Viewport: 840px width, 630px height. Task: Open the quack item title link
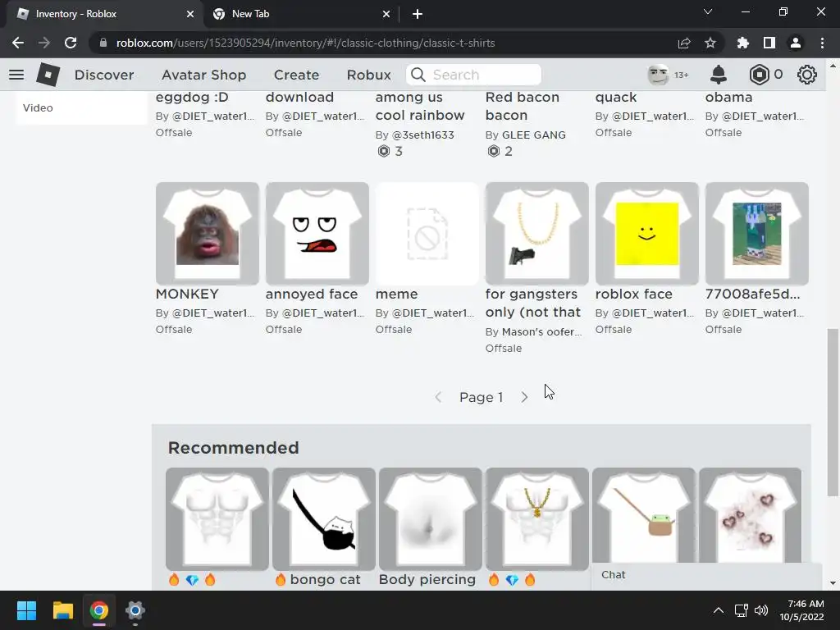[x=615, y=98]
